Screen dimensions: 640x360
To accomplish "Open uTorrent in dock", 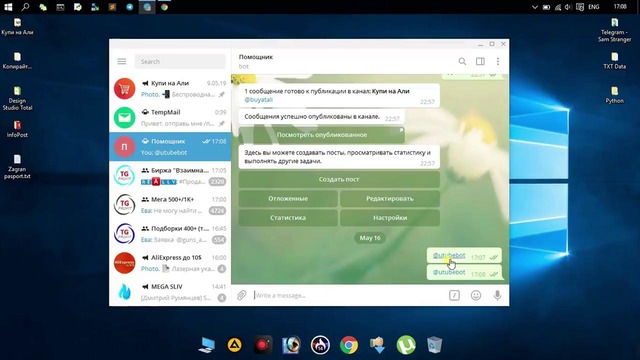I will pos(406,345).
